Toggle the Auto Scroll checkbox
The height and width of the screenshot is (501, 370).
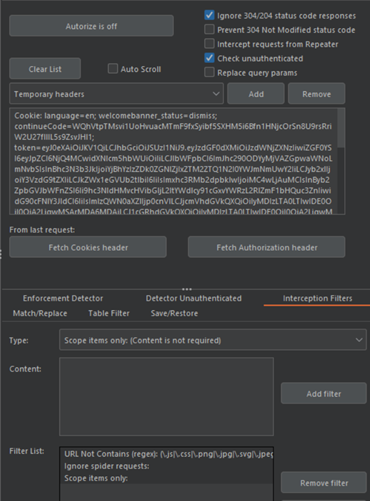113,69
